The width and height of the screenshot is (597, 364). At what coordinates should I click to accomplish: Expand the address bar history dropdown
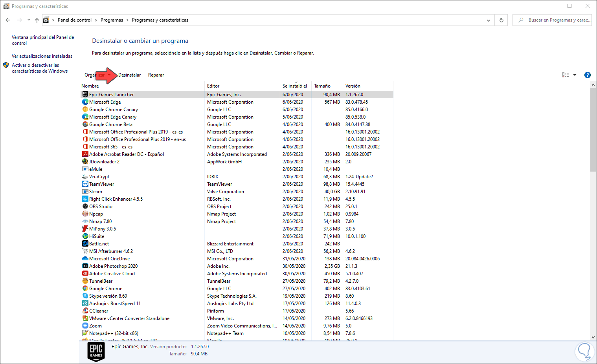[x=489, y=20]
